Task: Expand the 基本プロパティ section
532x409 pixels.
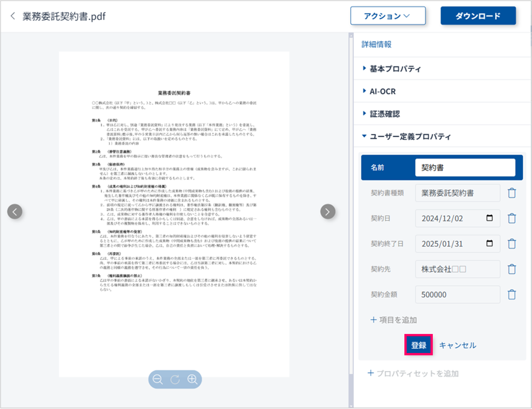Action: (x=395, y=69)
